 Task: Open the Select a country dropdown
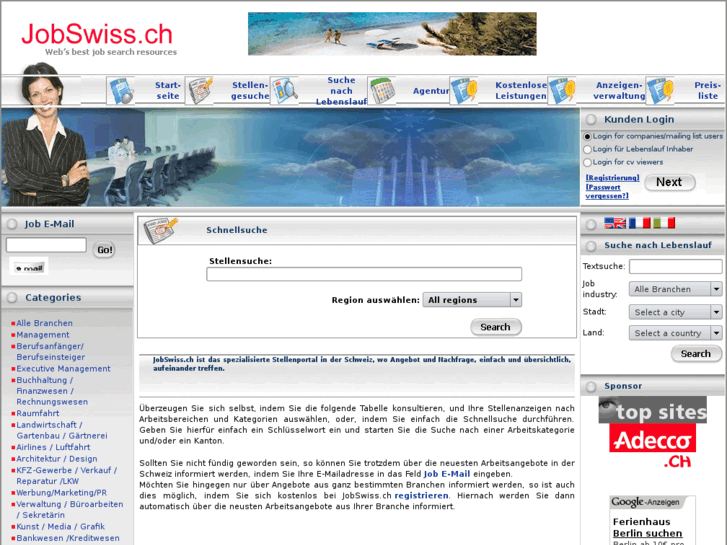pos(676,333)
